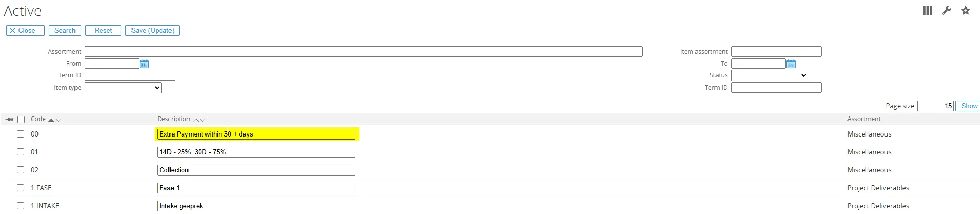Open the column chooser icon
The image size is (980, 214).
point(927,11)
